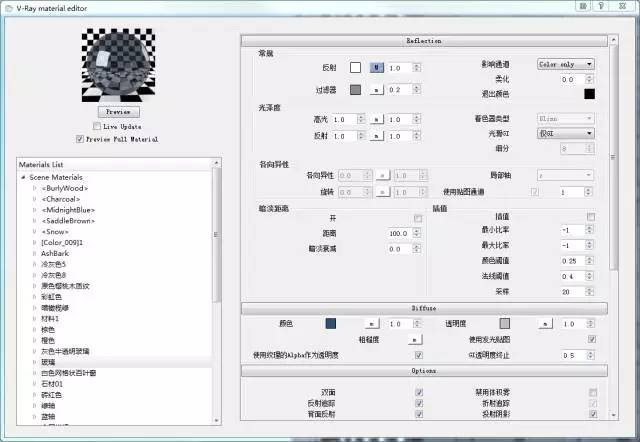Collapse the Reflection rollout header
The width and height of the screenshot is (640, 442).
click(x=424, y=41)
